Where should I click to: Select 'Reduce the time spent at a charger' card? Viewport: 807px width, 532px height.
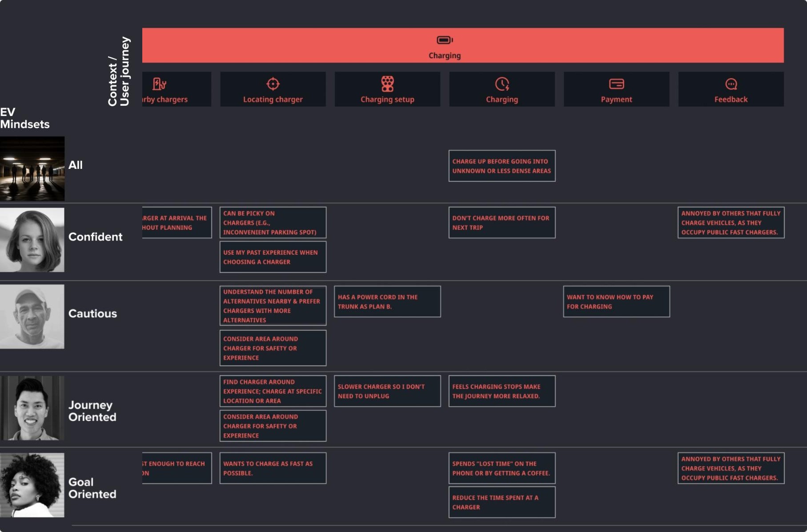pos(502,502)
